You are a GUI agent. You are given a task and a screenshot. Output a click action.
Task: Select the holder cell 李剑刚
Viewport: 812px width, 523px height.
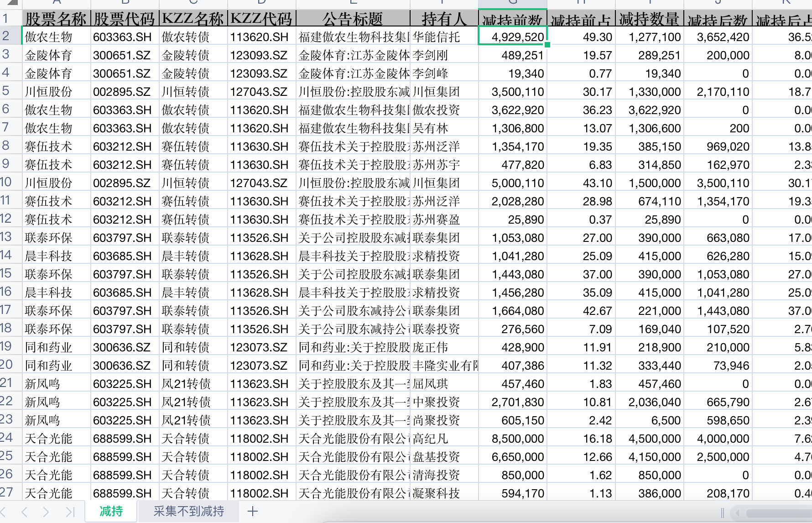pos(444,55)
